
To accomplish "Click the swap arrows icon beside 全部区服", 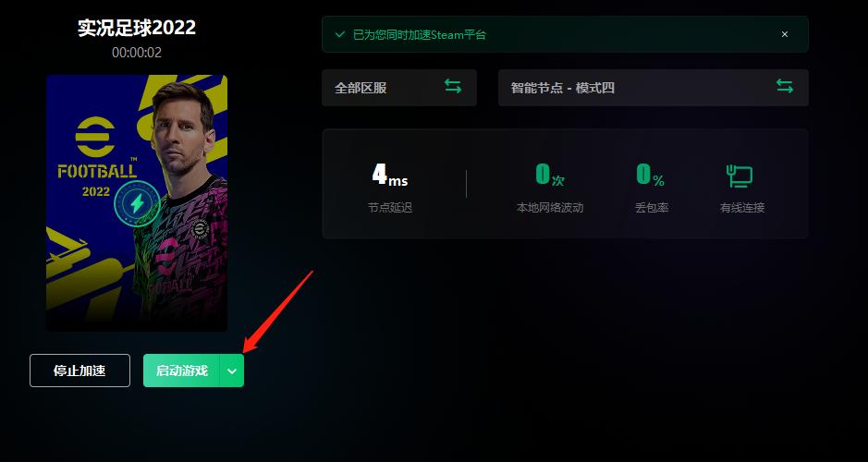I will coord(452,86).
